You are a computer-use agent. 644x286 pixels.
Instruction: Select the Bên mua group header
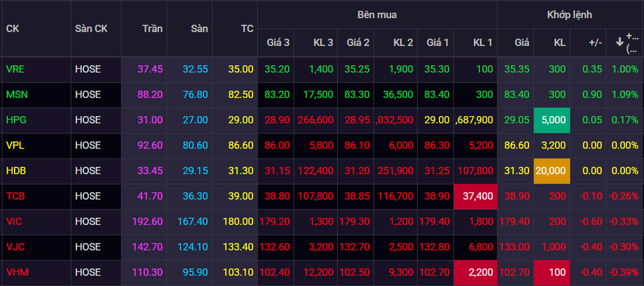[x=377, y=15]
